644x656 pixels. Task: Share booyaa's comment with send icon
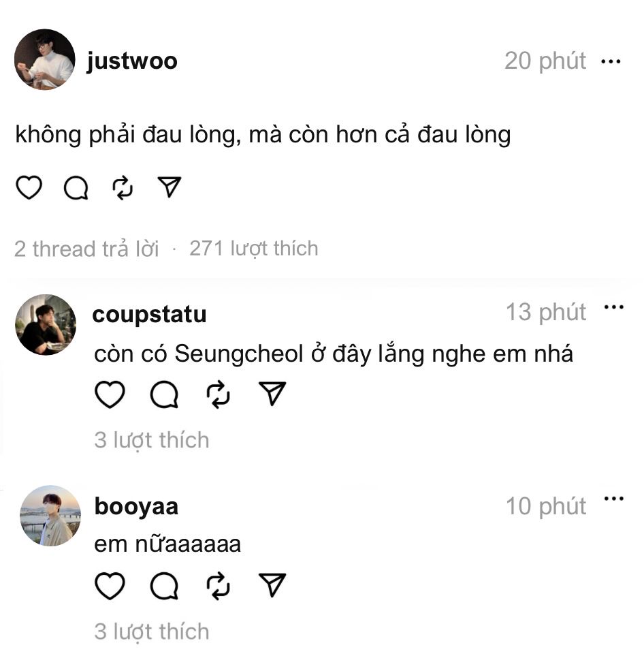[x=272, y=584]
